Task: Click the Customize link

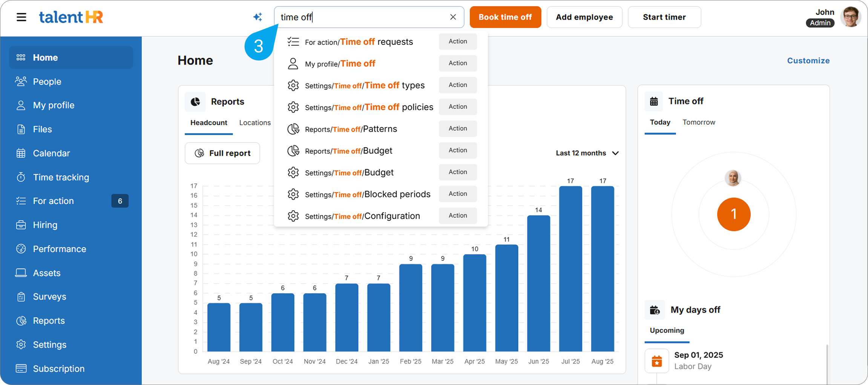Action: tap(808, 60)
